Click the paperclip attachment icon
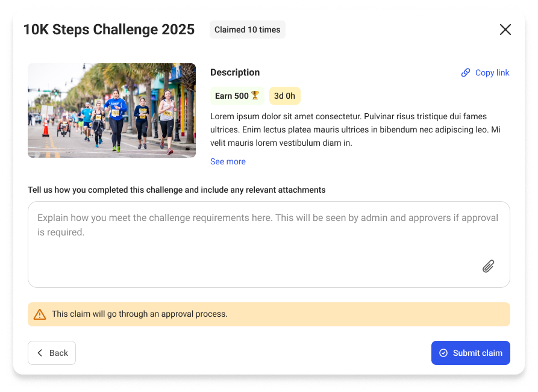Viewport: 538px width, 392px height. [x=488, y=266]
